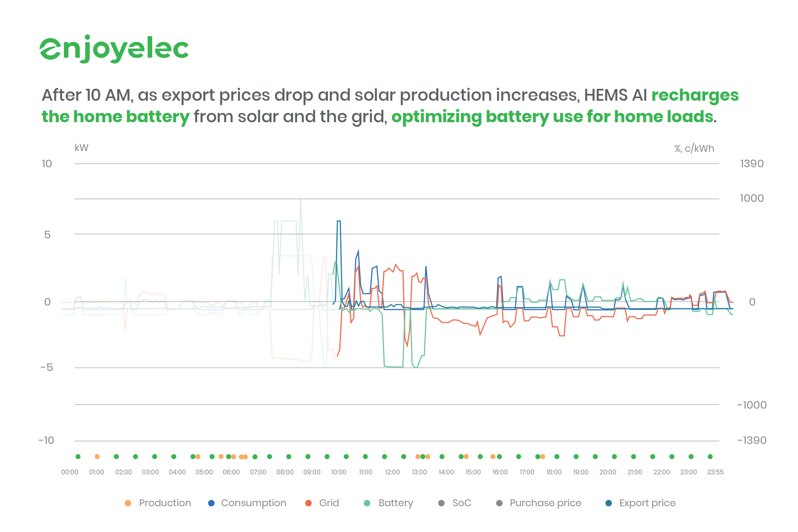Select the 23:55 time axis label
The image size is (798, 532).
pyautogui.click(x=715, y=472)
